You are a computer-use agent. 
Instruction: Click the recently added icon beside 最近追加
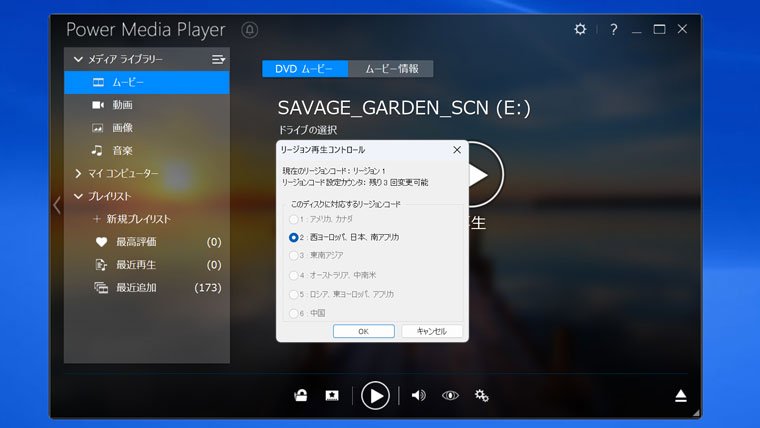tap(101, 287)
